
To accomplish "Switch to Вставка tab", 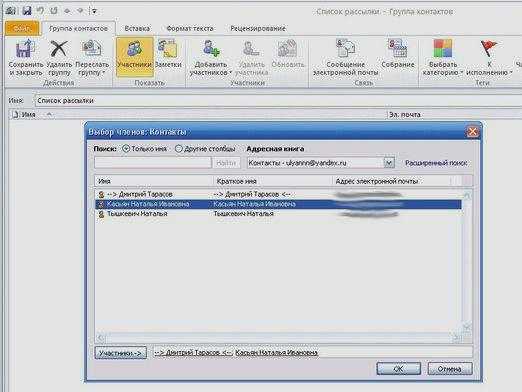I will 137,28.
